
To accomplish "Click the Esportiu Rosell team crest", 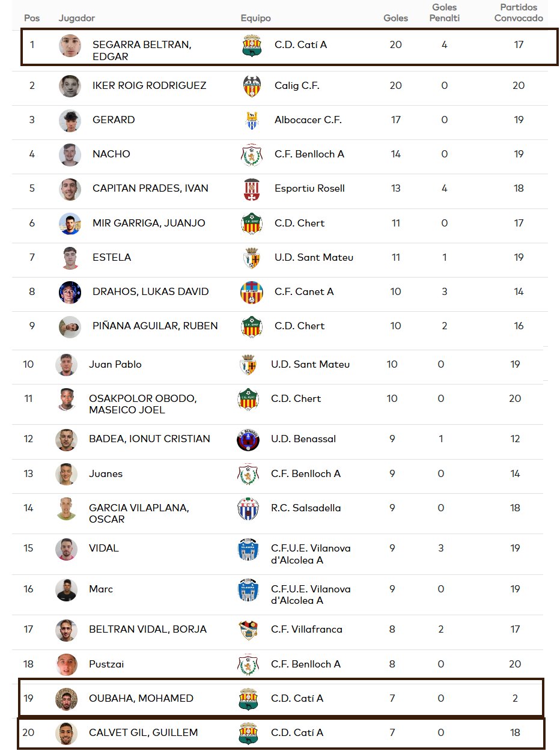I will pyautogui.click(x=252, y=189).
